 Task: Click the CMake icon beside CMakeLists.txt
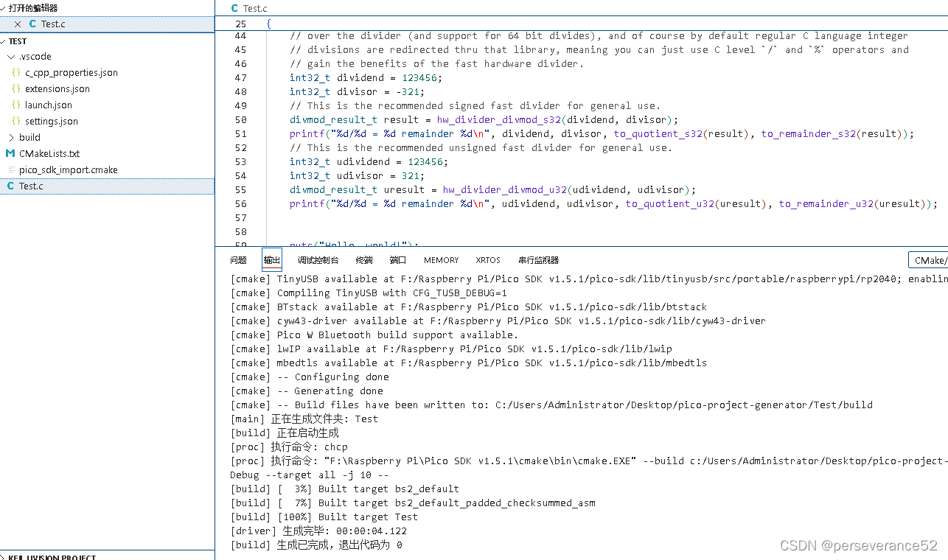tap(10, 154)
